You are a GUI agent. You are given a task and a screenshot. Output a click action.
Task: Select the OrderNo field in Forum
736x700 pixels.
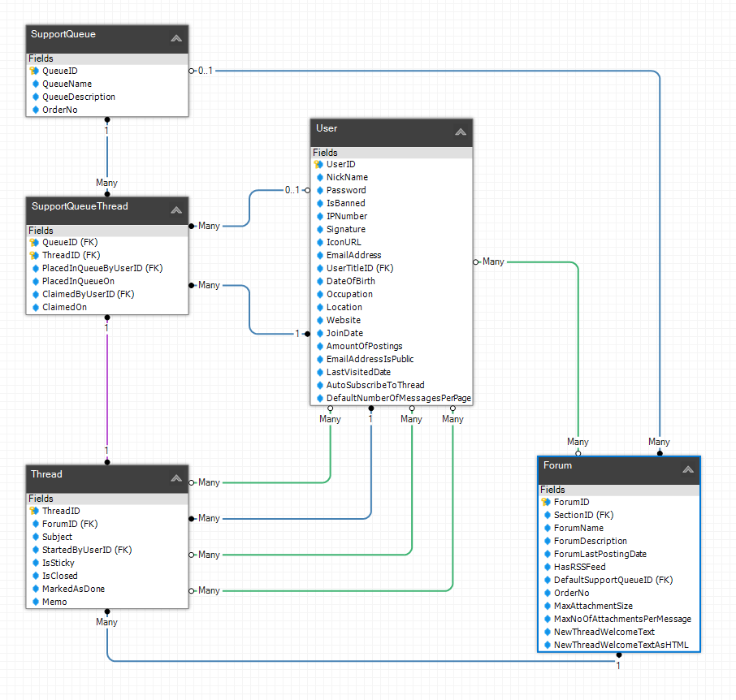coord(619,593)
